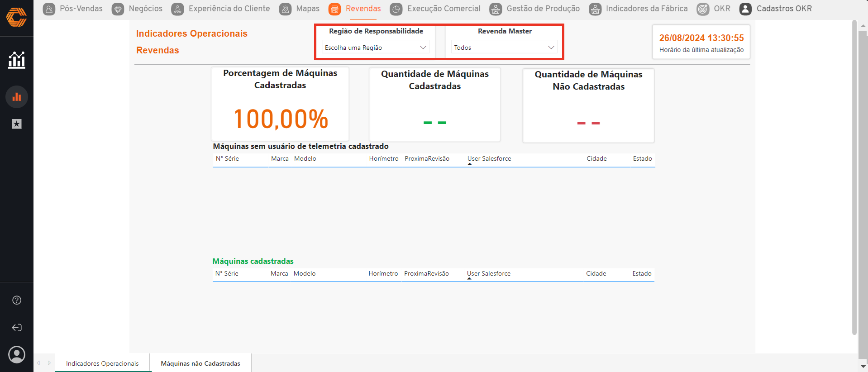
Task: Open the favorites star sidebar icon
Action: coord(17,124)
